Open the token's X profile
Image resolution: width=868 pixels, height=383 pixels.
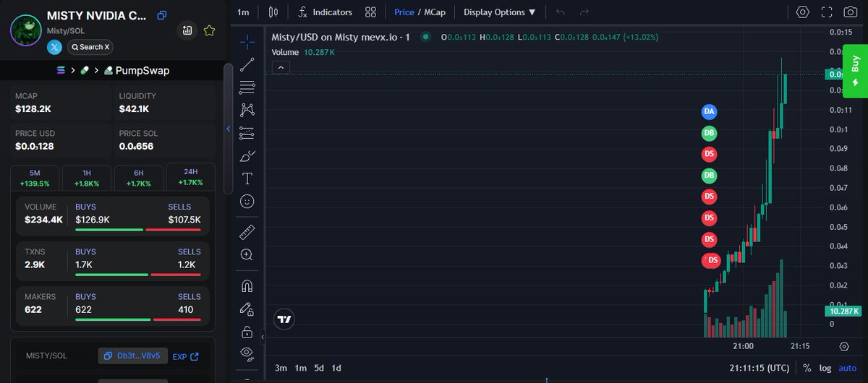tap(54, 47)
